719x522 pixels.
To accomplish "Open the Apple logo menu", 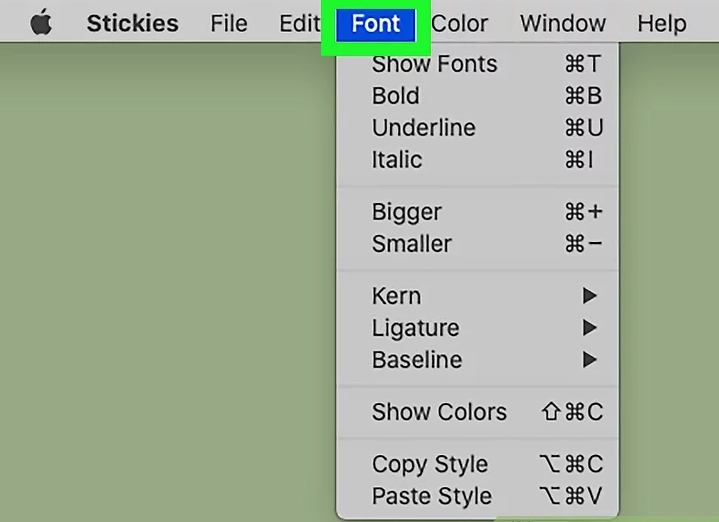I will (40, 23).
